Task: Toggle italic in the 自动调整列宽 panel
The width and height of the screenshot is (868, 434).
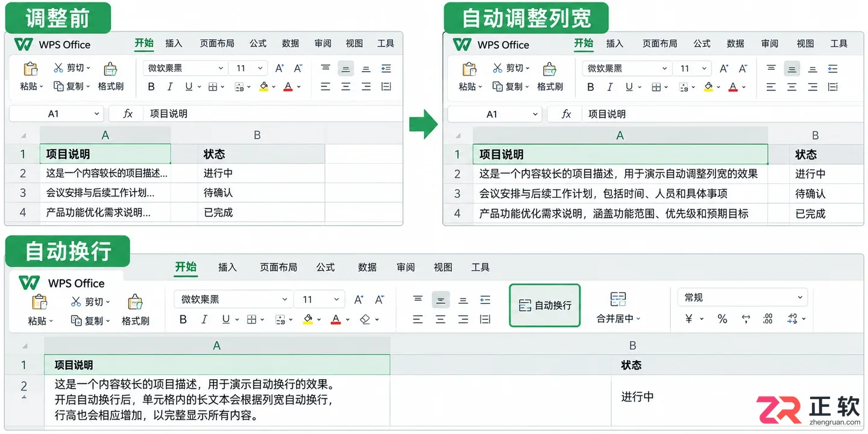Action: click(x=609, y=87)
